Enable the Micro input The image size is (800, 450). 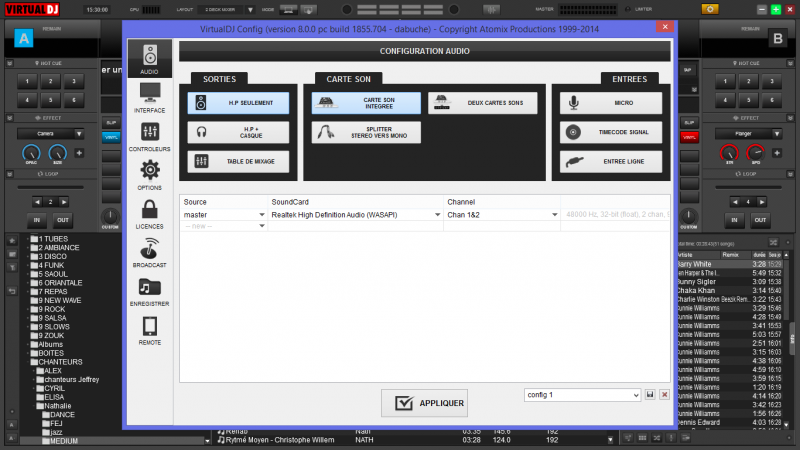tap(611, 103)
